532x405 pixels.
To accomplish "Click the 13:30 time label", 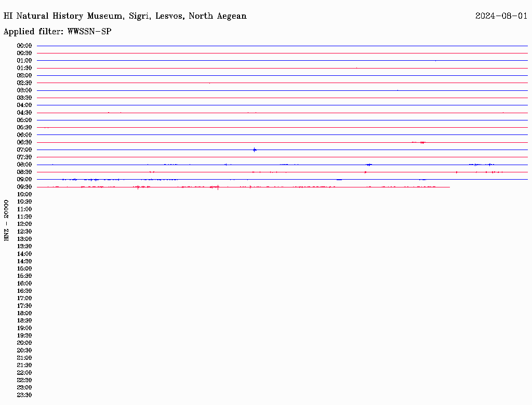I will (24, 246).
